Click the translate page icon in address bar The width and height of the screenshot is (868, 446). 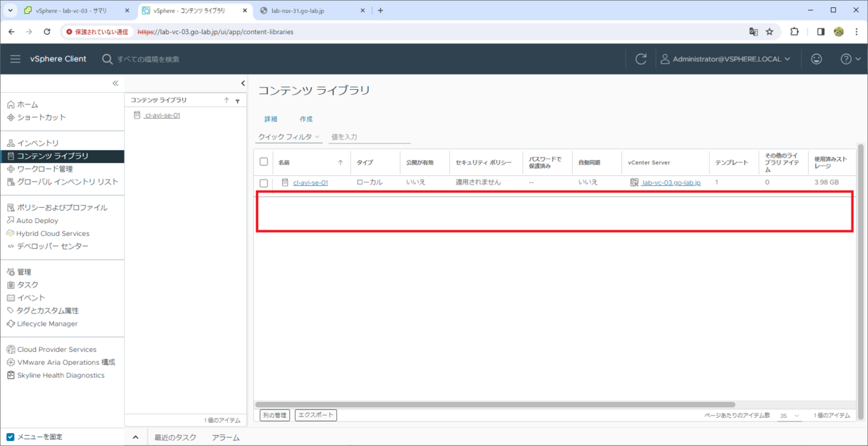pyautogui.click(x=753, y=32)
